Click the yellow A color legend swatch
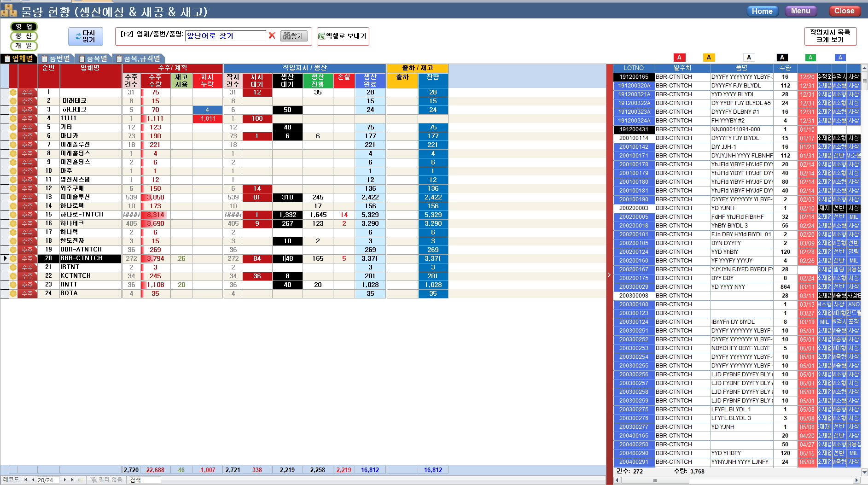The height and width of the screenshot is (485, 868). click(709, 58)
